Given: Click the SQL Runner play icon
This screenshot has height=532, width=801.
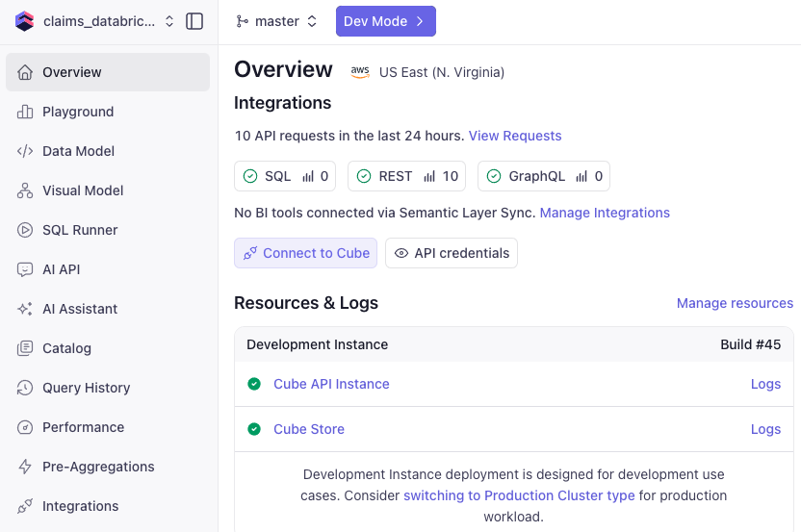Looking at the screenshot, I should [25, 230].
